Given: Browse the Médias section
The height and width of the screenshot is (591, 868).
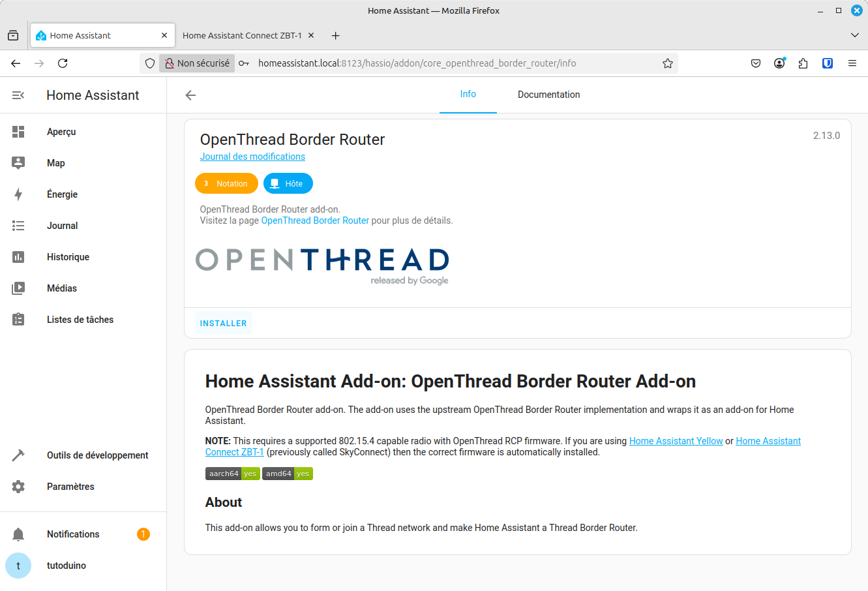Looking at the screenshot, I should tap(63, 288).
